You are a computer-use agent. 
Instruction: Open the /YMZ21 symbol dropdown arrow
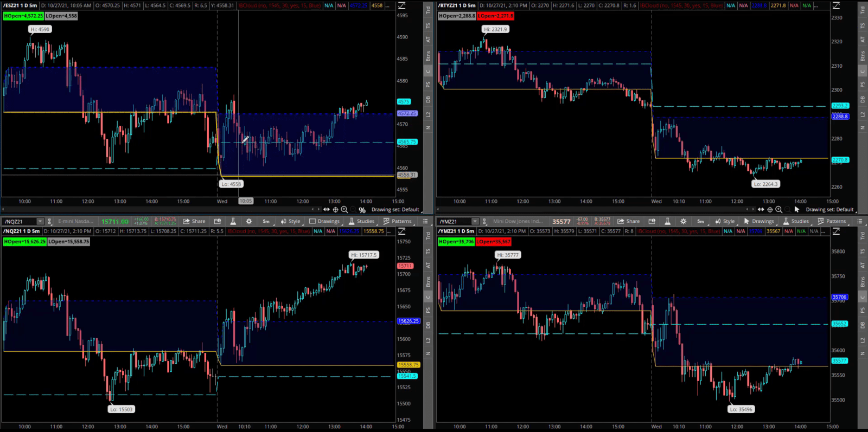tap(475, 221)
